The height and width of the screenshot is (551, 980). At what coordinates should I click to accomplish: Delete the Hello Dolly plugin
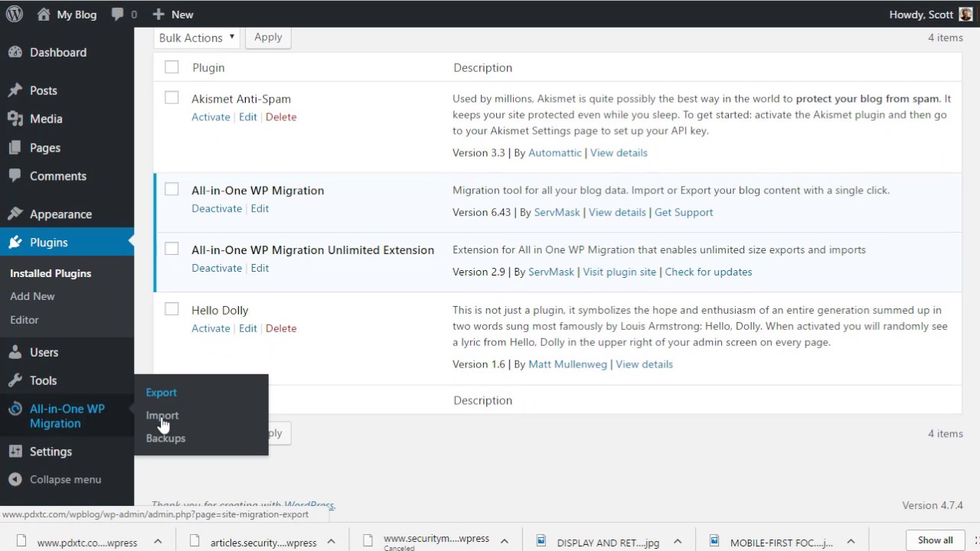[281, 328]
